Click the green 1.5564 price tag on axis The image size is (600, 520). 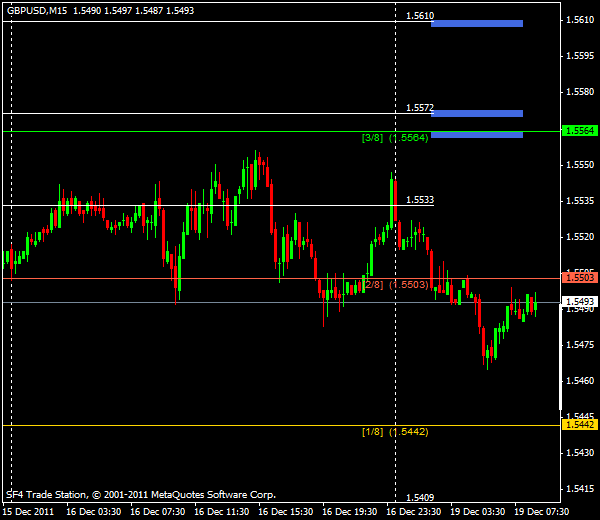point(580,131)
